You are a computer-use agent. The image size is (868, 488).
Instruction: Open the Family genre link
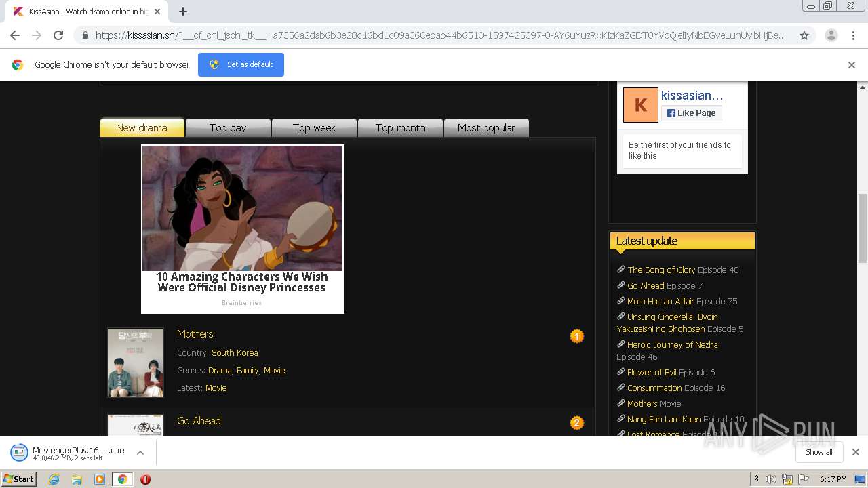tap(248, 370)
